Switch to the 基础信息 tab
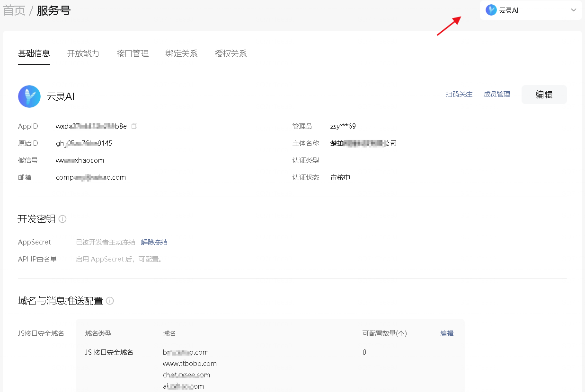The image size is (585, 392). click(34, 53)
